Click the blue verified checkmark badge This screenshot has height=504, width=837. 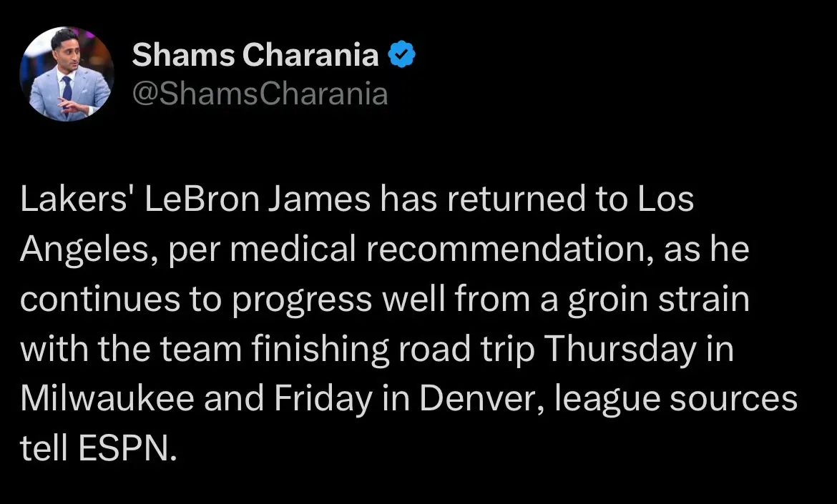pyautogui.click(x=401, y=54)
